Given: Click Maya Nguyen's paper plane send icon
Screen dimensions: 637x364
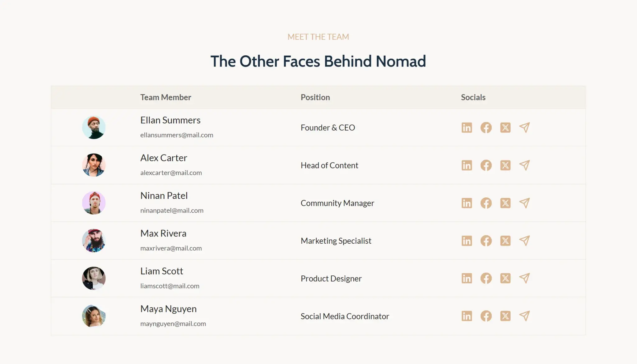Looking at the screenshot, I should 524,316.
